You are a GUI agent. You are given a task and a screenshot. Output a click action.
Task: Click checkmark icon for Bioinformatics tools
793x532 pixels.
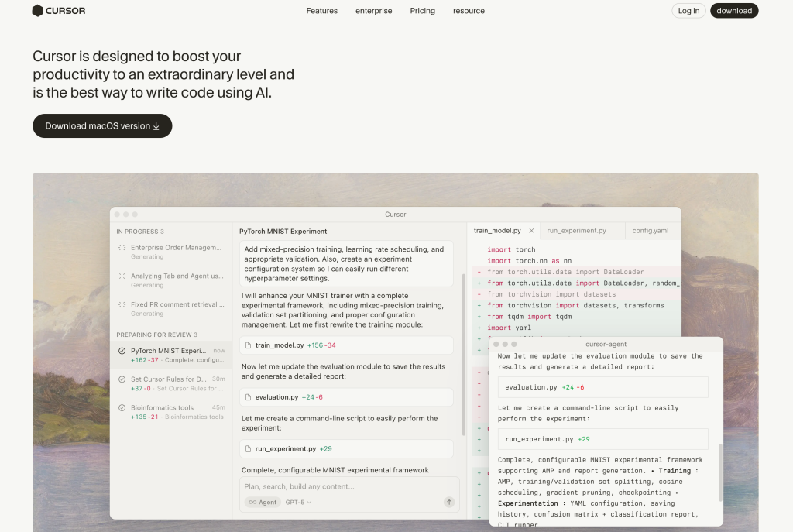(122, 408)
